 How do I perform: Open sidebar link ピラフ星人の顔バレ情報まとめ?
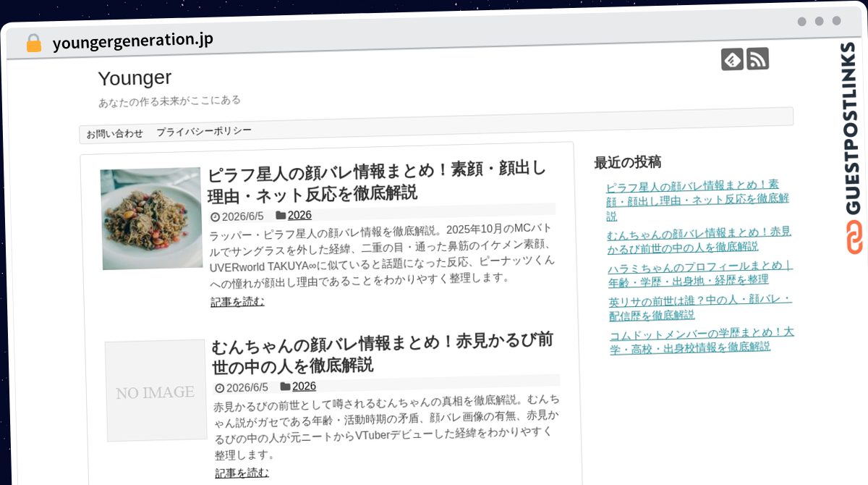(x=697, y=200)
